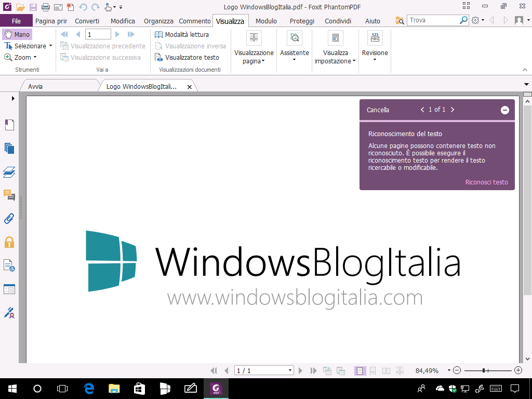Enable single page view mode

[x=360, y=370]
